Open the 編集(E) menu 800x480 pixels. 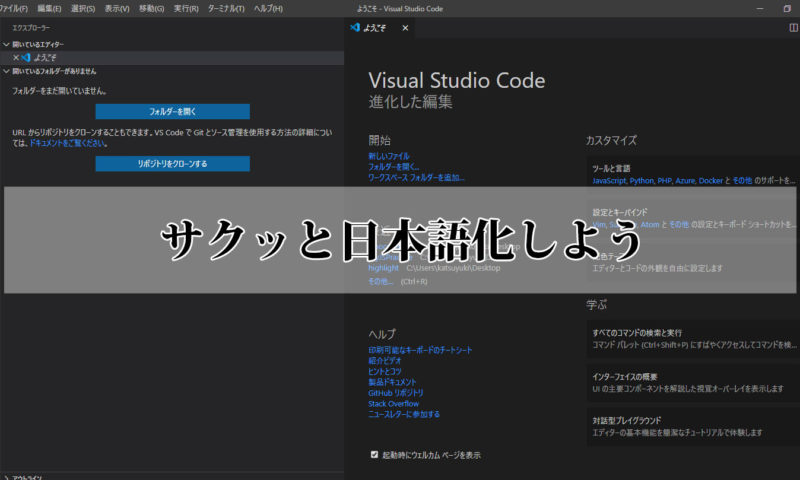(x=49, y=9)
